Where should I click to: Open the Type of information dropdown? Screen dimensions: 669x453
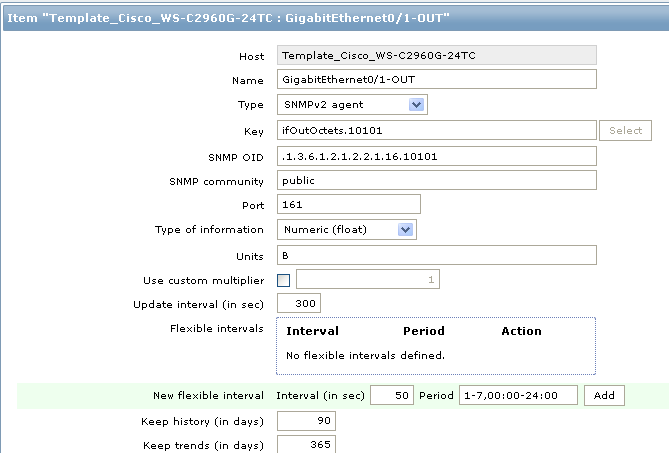[x=346, y=229]
